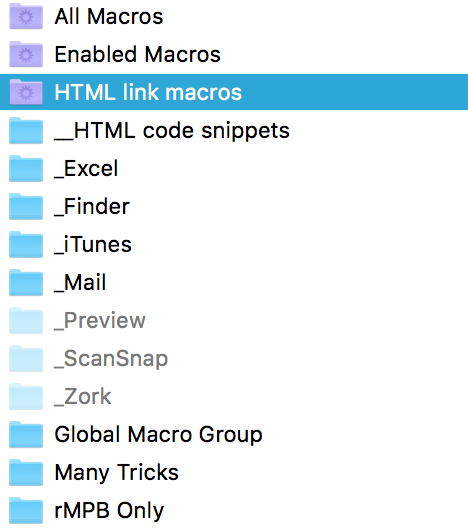Select the Many Tricks group

pyautogui.click(x=234, y=472)
